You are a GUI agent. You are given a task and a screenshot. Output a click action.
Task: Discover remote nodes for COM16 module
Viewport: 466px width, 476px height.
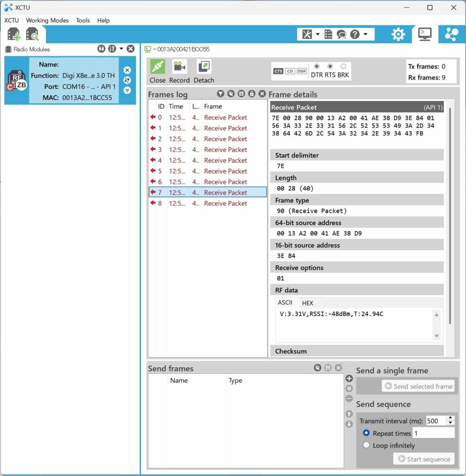coord(127,80)
